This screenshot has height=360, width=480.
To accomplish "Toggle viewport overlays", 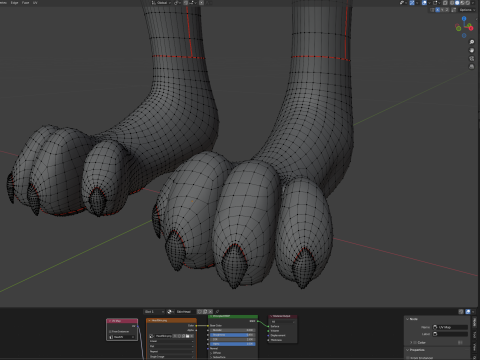I will [x=424, y=3].
